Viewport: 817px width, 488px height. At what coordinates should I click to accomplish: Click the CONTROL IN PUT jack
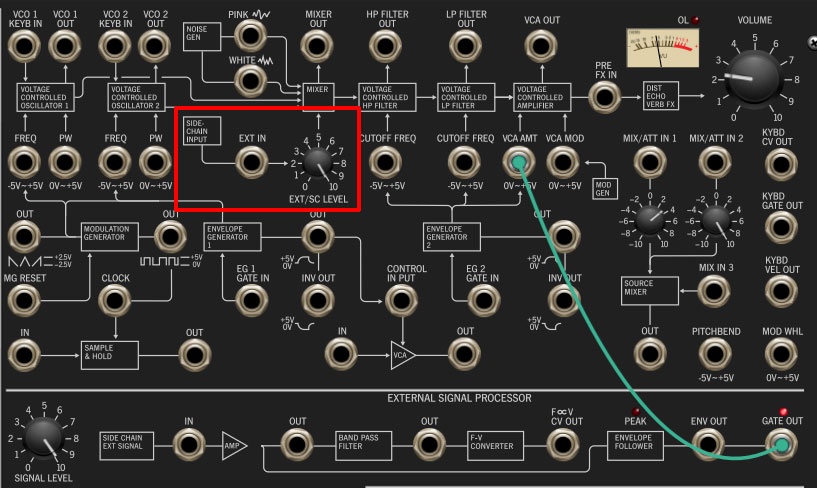coord(401,301)
